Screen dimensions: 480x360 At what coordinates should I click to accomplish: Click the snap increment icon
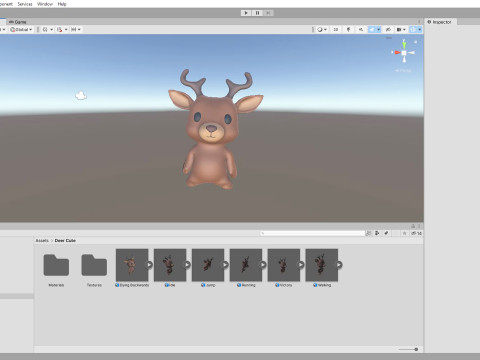point(73,29)
